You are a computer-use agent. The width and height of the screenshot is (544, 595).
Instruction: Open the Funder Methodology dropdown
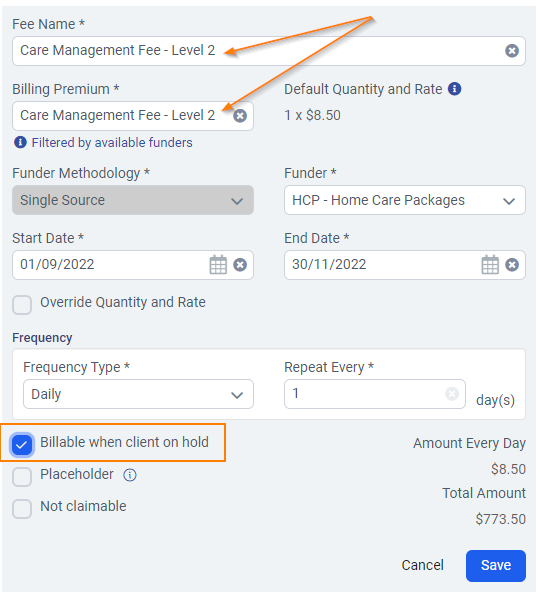tap(133, 200)
